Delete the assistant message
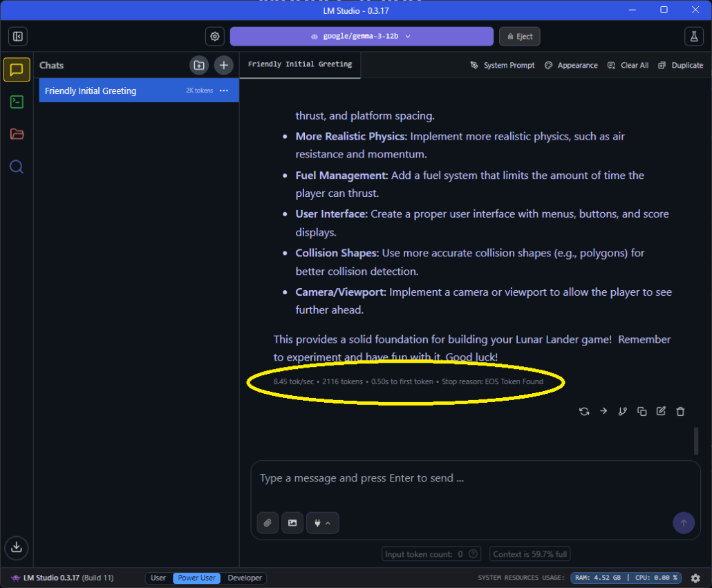Viewport: 712px width, 588px height. [x=680, y=412]
